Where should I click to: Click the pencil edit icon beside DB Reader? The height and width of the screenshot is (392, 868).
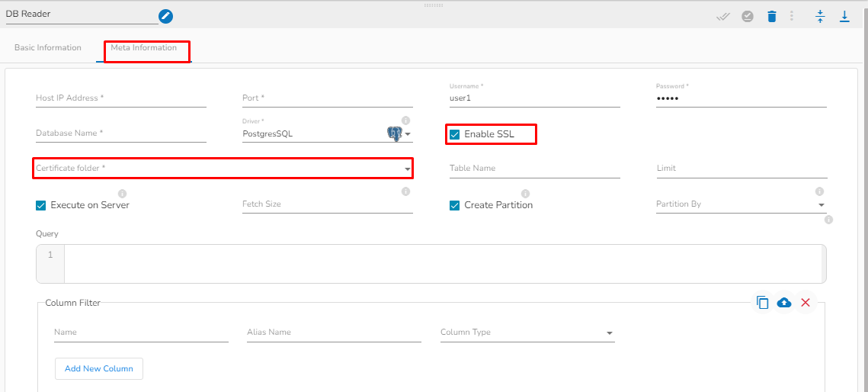165,16
